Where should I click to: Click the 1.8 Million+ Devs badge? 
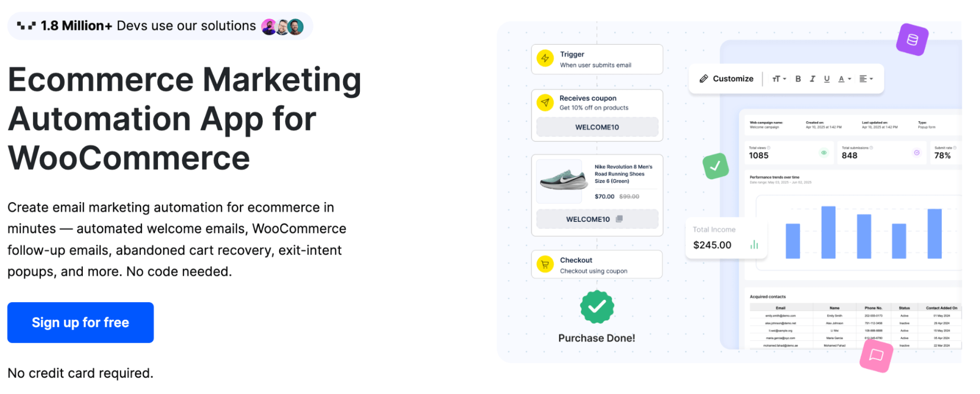click(160, 26)
